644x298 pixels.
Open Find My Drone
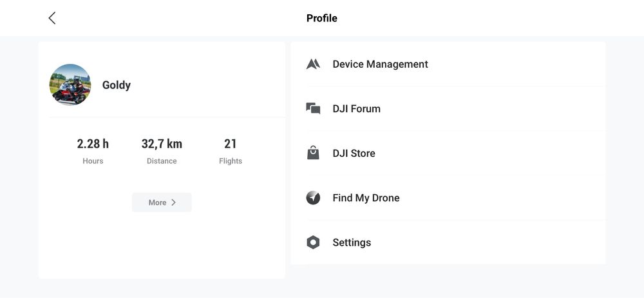click(448, 197)
